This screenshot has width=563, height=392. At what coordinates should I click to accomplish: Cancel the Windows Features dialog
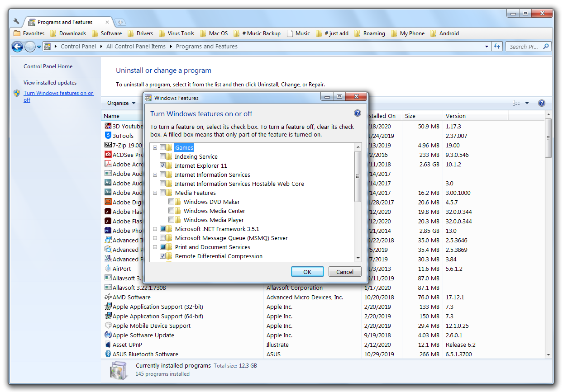[x=345, y=272]
